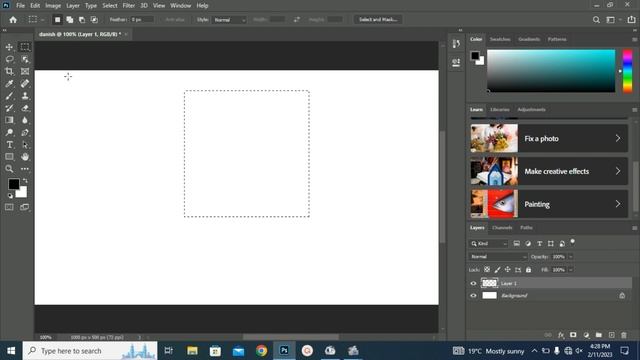
Task: Add a layer mask
Action: point(573,335)
